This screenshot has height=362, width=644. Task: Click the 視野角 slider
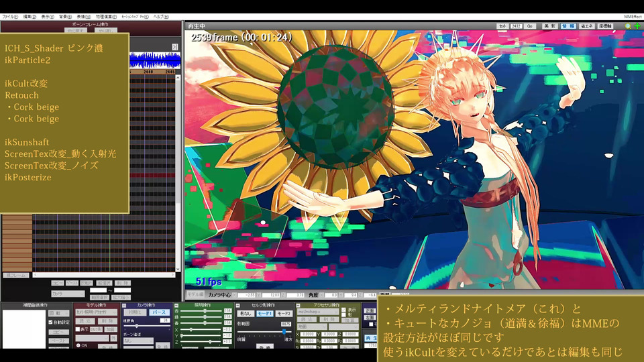click(x=146, y=326)
